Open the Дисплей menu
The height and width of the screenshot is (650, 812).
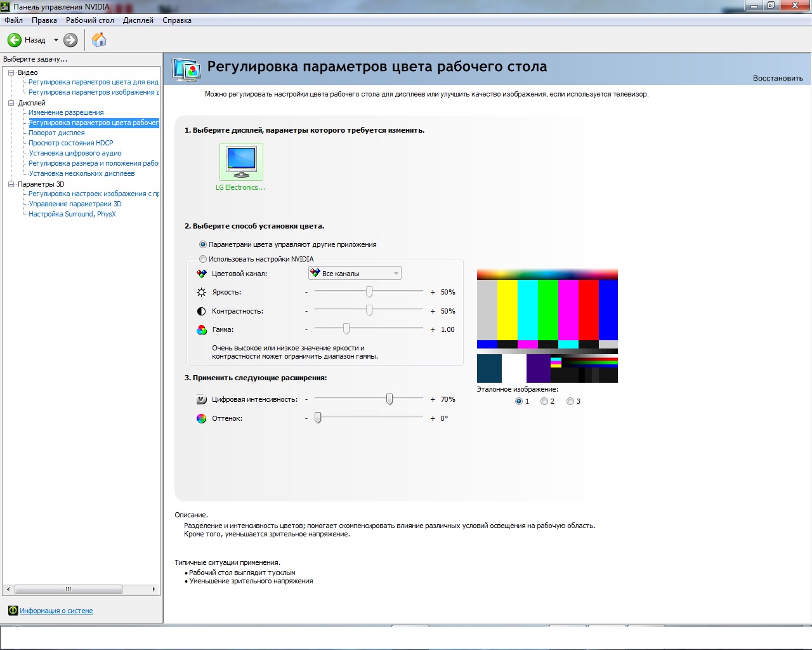pos(138,20)
